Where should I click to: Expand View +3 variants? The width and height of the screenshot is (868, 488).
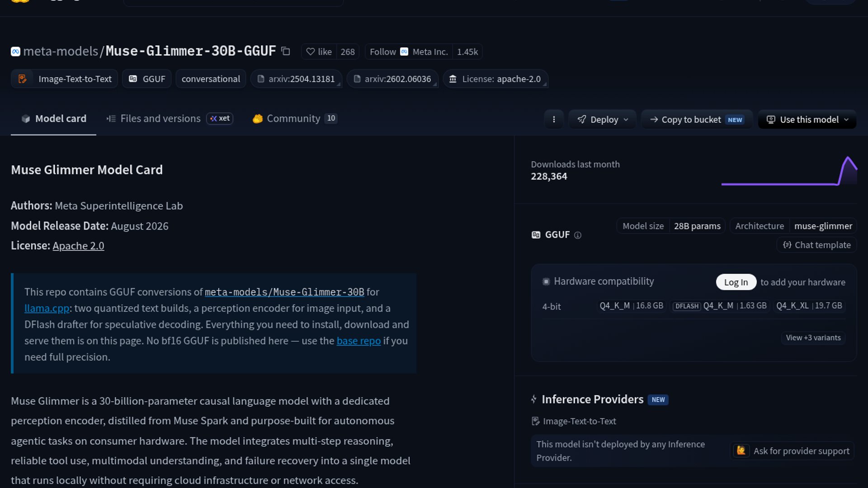(x=813, y=338)
